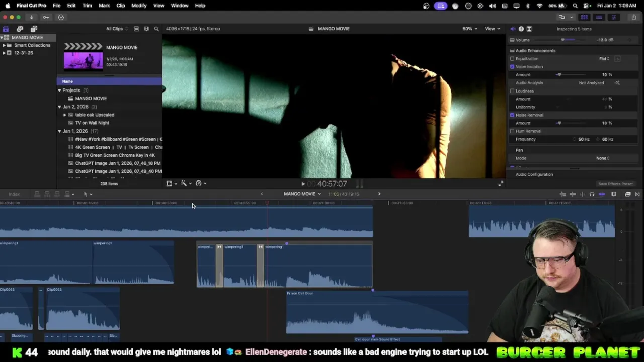Open the Keyword Editor key icon
Screen dimensions: 644x362
tap(46, 17)
